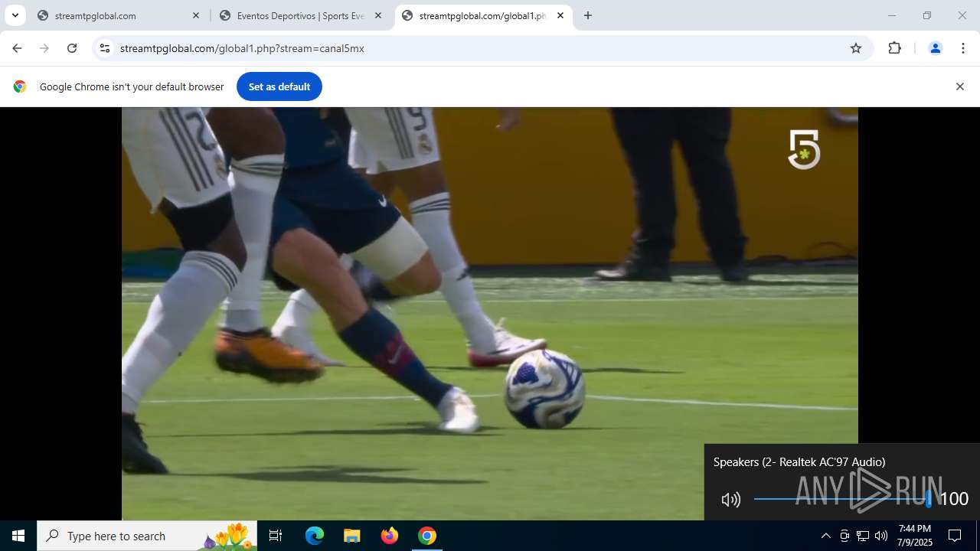
Task: Mute the speaker in volume flyout
Action: point(730,500)
